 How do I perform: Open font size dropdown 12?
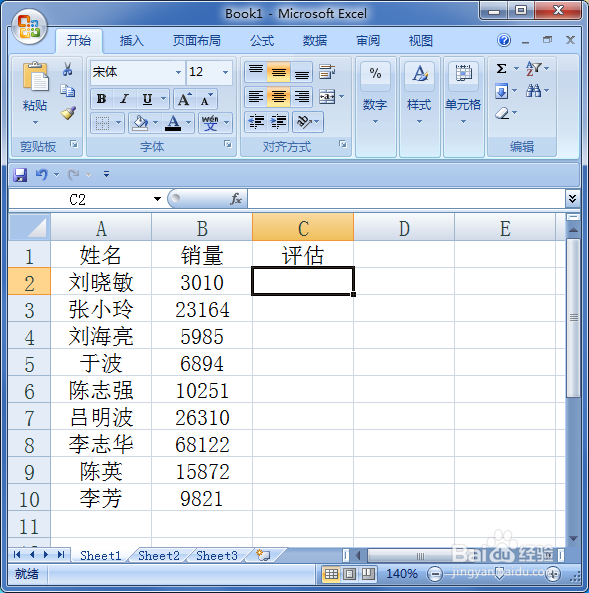click(225, 72)
